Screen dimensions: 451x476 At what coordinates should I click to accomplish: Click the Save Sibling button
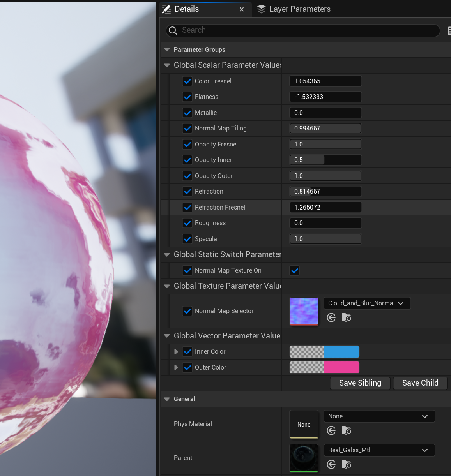point(360,383)
